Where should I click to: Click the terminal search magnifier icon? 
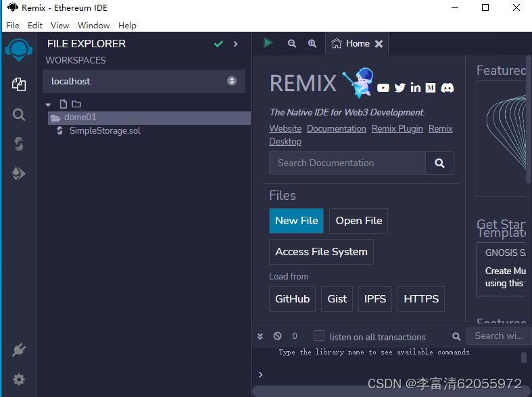pos(456,336)
